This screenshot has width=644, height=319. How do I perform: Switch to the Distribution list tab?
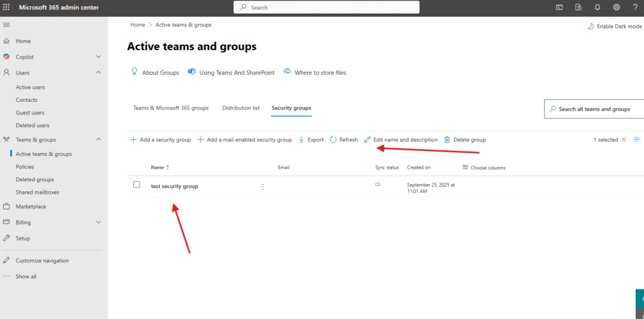(241, 108)
